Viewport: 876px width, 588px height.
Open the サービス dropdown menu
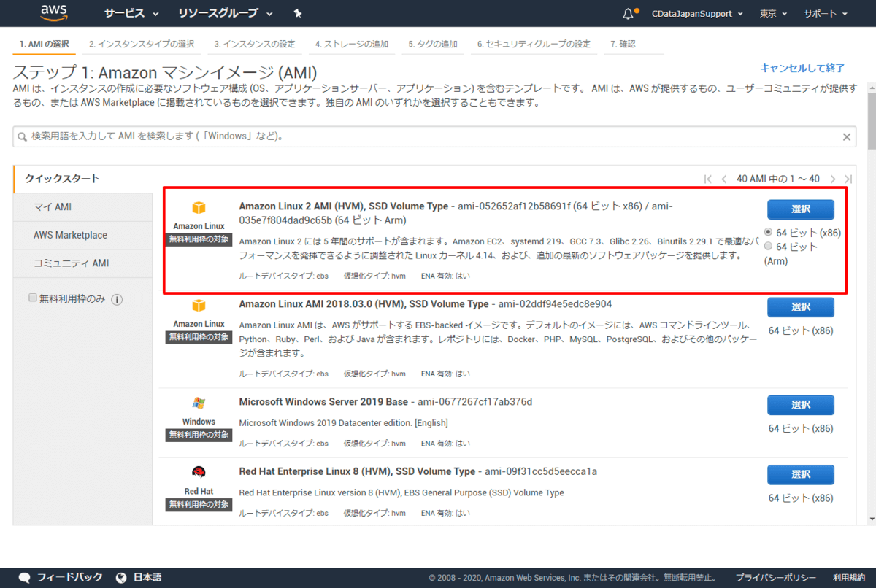(x=131, y=13)
